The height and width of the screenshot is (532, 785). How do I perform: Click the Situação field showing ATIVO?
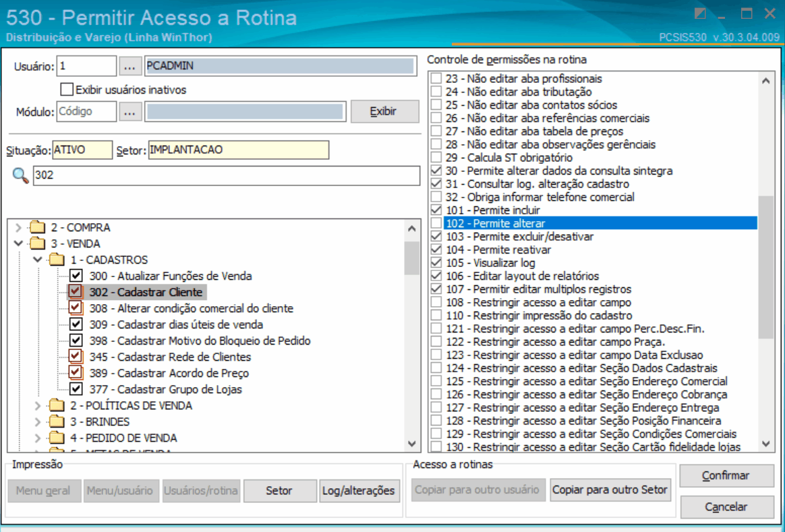point(82,150)
